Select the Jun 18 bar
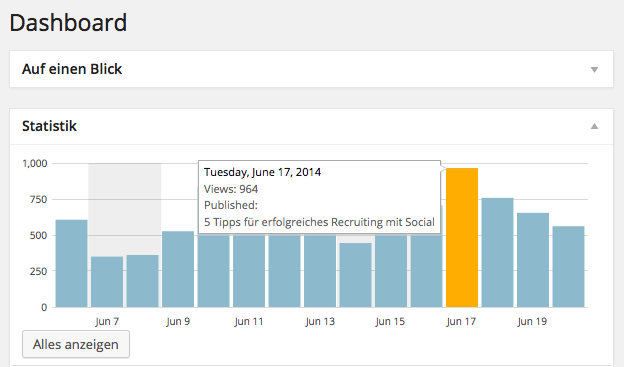 point(497,252)
